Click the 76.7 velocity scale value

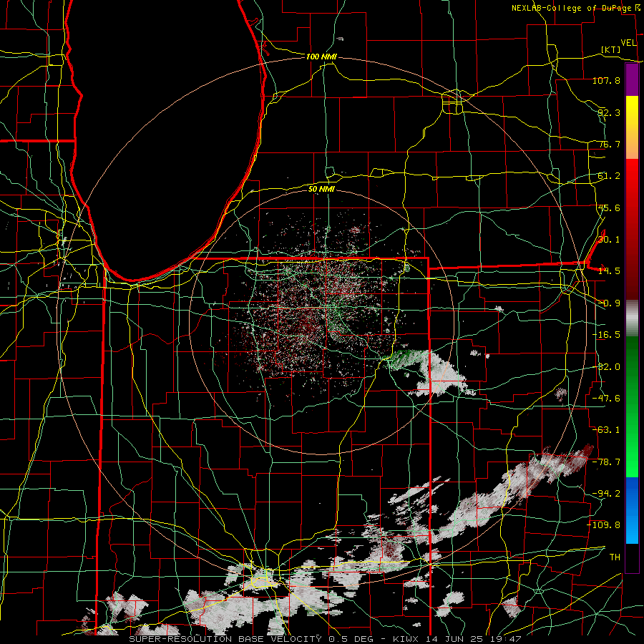(x=609, y=144)
